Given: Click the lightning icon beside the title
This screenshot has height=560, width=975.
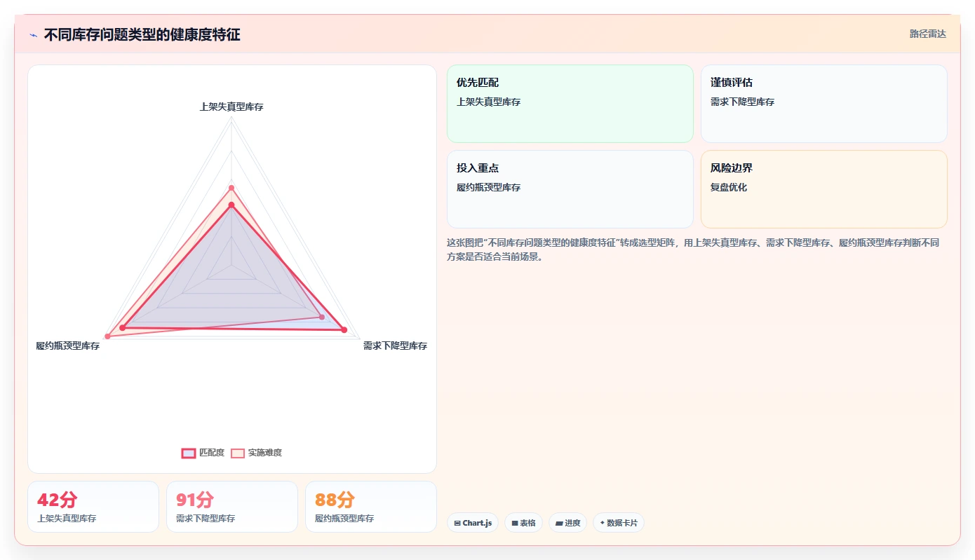Looking at the screenshot, I should [33, 34].
